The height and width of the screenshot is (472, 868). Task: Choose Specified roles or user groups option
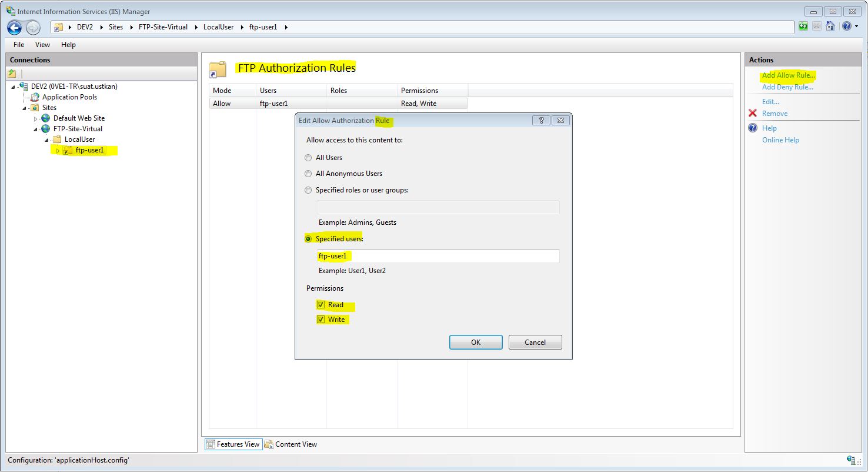coord(308,190)
